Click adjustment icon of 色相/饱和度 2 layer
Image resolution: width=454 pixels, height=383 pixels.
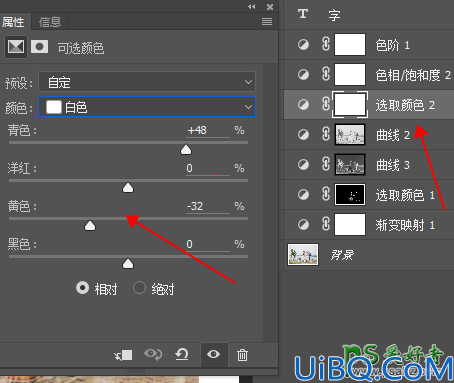303,74
